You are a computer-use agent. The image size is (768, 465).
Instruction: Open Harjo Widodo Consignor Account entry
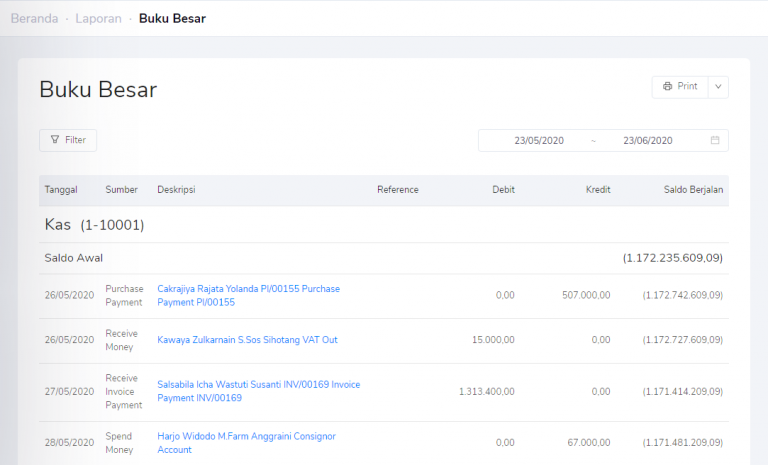[246, 442]
